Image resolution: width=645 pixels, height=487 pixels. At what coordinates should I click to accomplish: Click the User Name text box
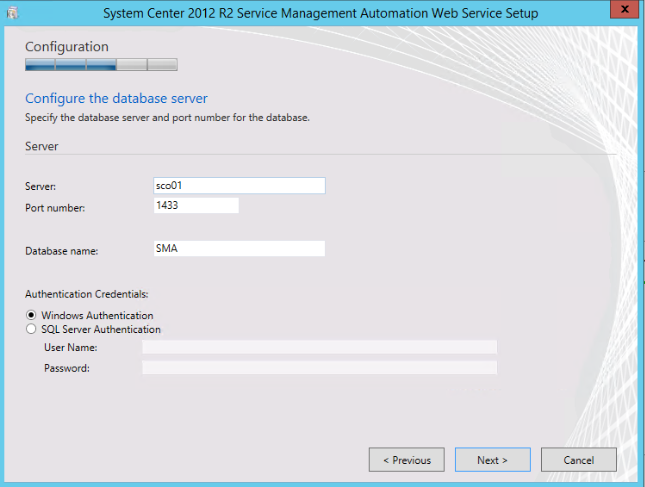coord(319,347)
